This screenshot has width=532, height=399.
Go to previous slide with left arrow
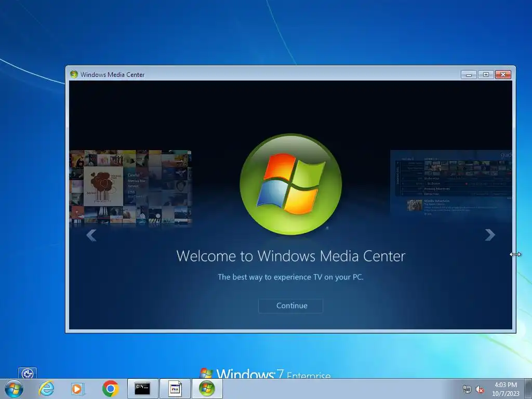[91, 235]
